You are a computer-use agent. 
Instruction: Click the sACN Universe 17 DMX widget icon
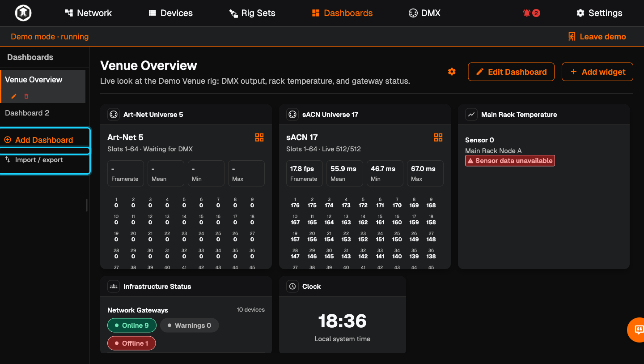(292, 115)
